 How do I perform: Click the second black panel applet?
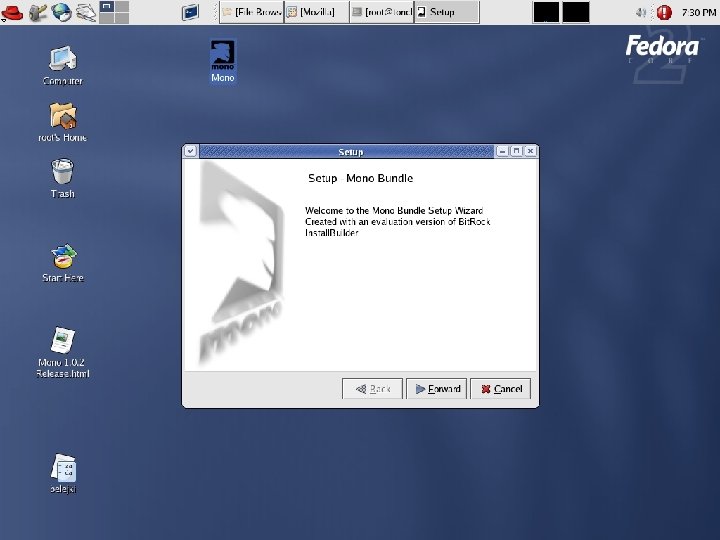coord(576,12)
